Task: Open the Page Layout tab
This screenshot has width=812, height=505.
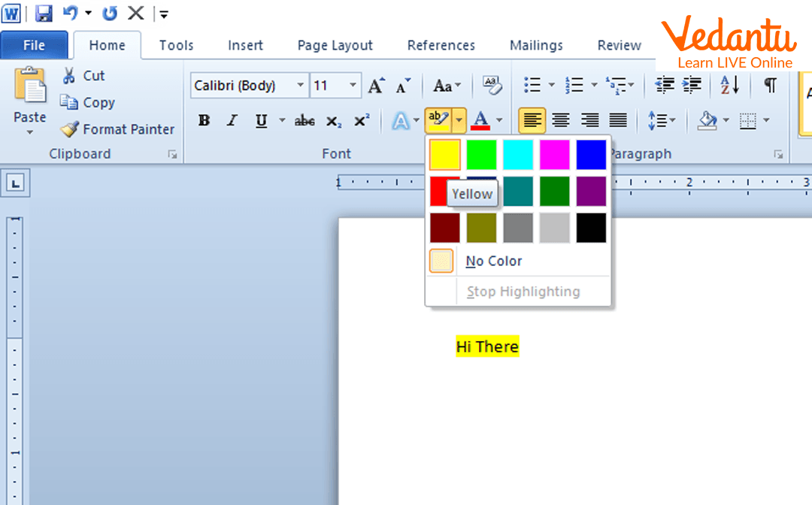Action: pyautogui.click(x=335, y=45)
